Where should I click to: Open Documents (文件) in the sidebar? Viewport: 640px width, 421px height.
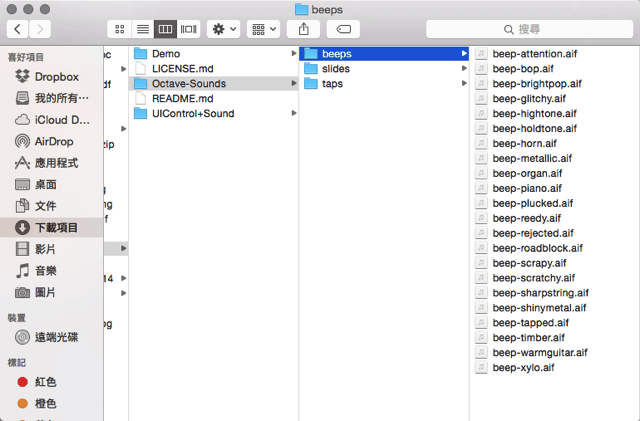pyautogui.click(x=51, y=206)
